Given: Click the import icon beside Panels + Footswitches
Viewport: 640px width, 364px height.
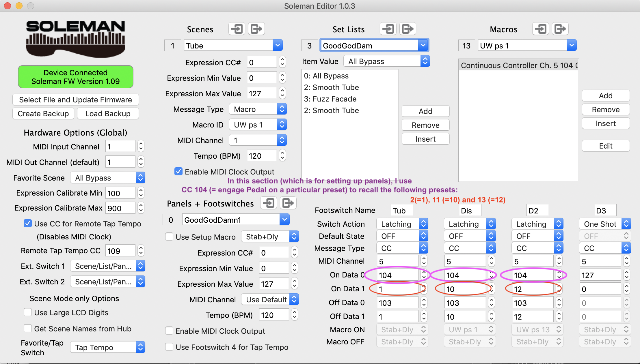Looking at the screenshot, I should coord(269,203).
